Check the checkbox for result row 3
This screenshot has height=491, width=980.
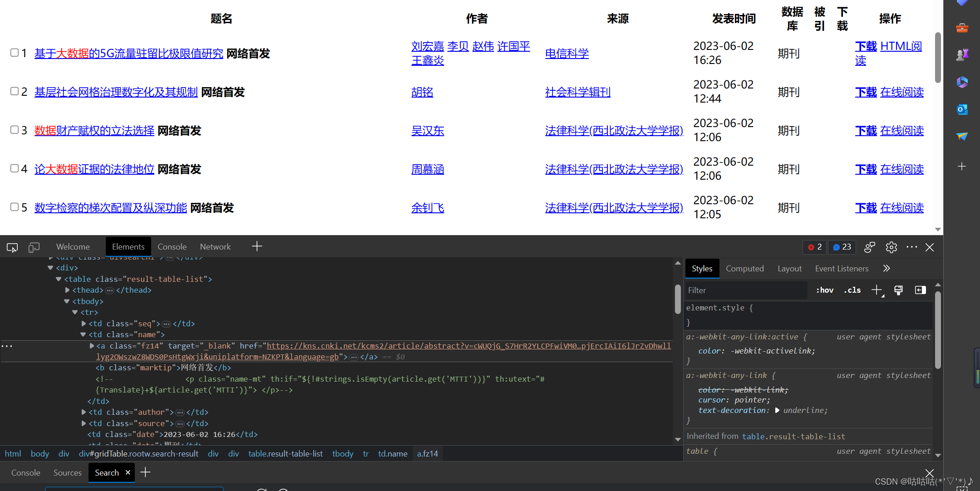pos(15,130)
